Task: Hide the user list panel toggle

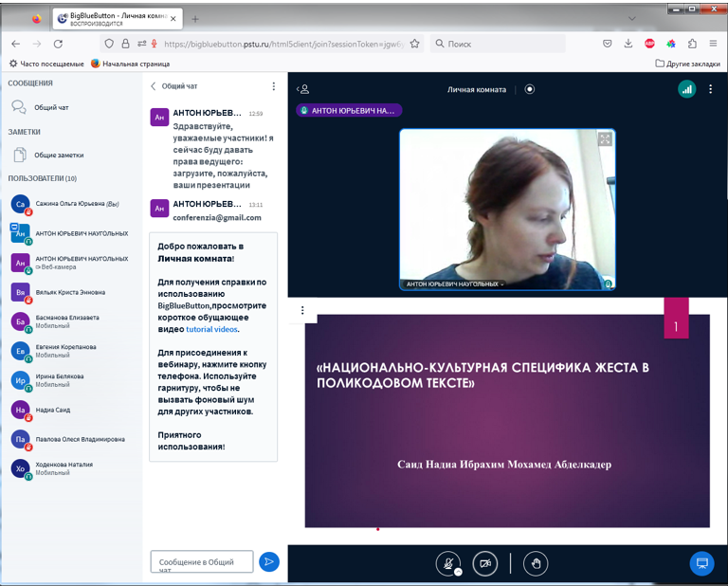Action: 303,89
